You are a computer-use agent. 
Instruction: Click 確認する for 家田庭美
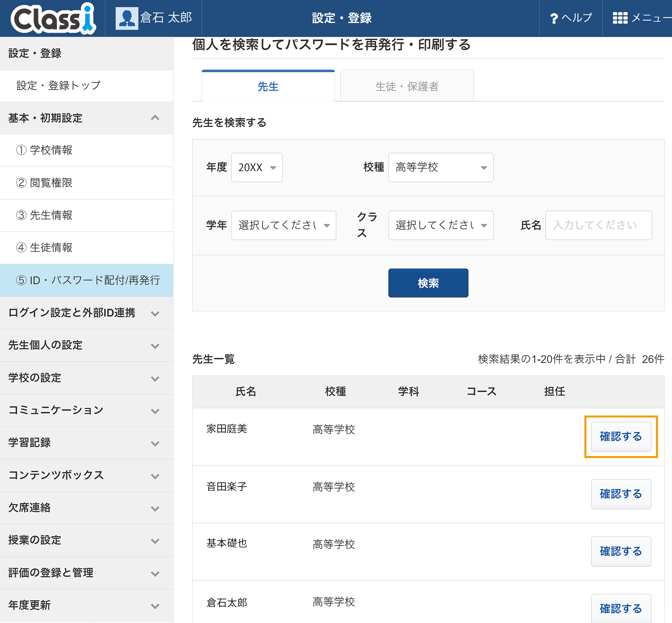[621, 437]
